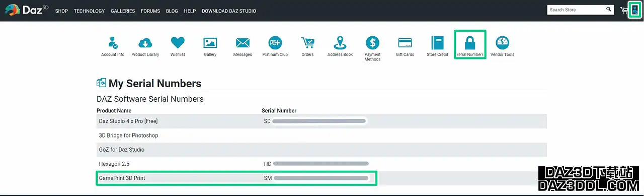This screenshot has width=644, height=196.
Task: Open the Wishlist heart icon
Action: tap(178, 43)
